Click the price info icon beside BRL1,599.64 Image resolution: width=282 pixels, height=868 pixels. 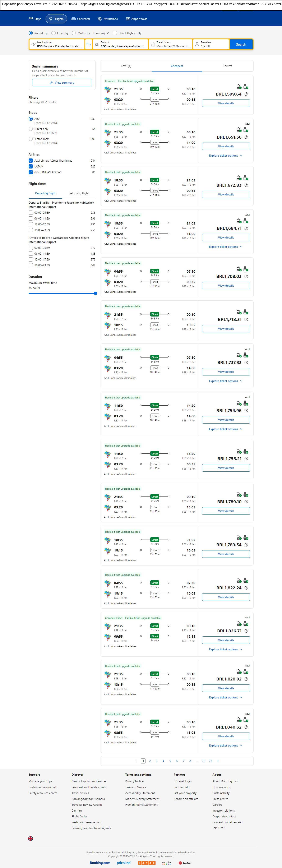(x=246, y=94)
